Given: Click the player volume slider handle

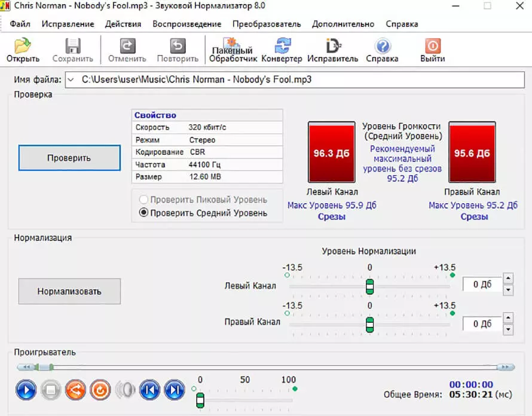Looking at the screenshot, I should coord(200,400).
